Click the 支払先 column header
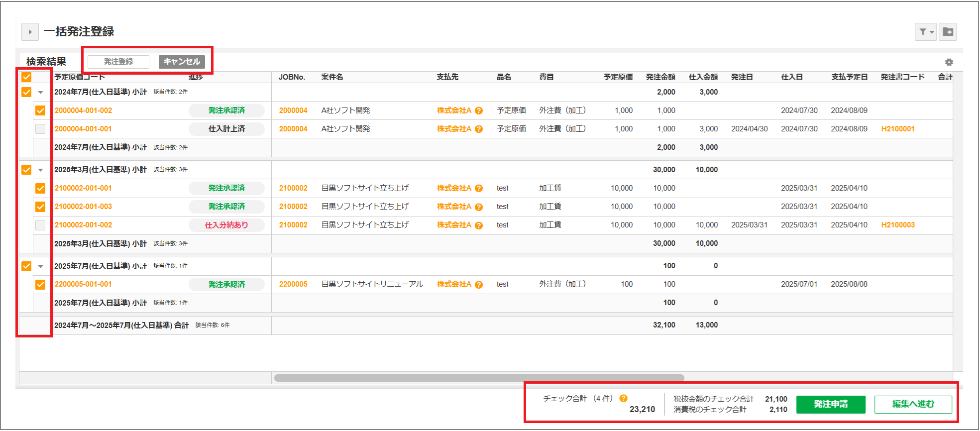Image resolution: width=980 pixels, height=431 pixels. [447, 77]
